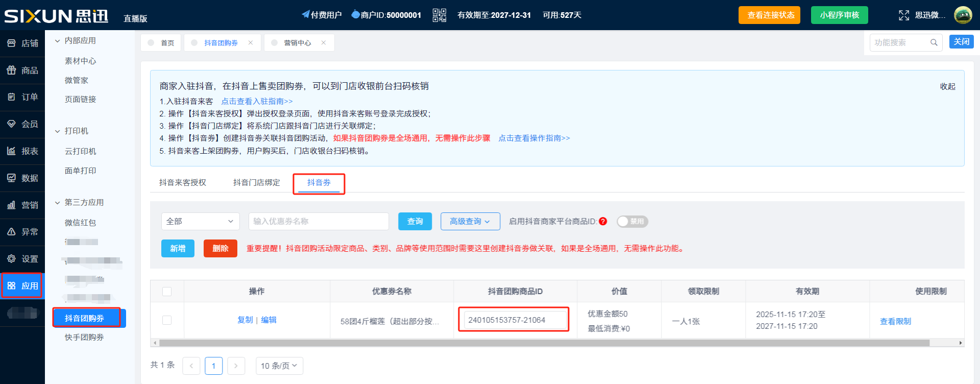Open the 数据 sidebar section
Viewport: 980px width, 384px height.
click(22, 178)
